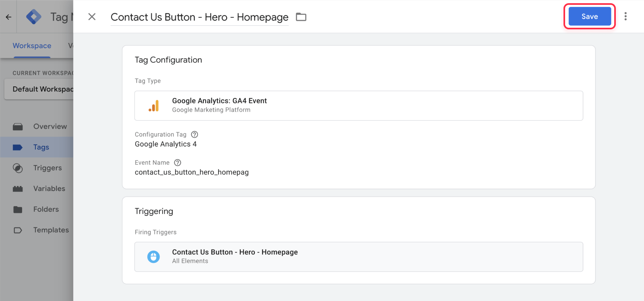644x301 pixels.
Task: Click the Folders sidebar icon
Action: point(18,209)
